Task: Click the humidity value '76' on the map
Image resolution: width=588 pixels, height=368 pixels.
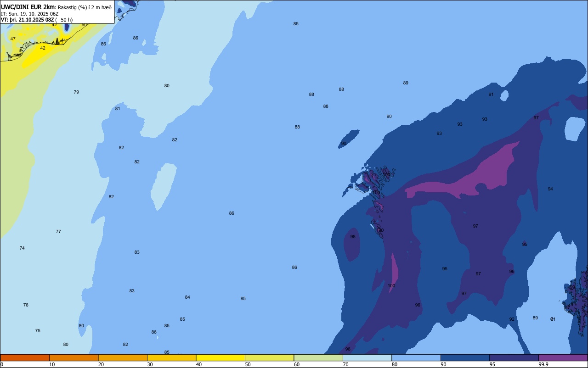Action: pos(26,305)
